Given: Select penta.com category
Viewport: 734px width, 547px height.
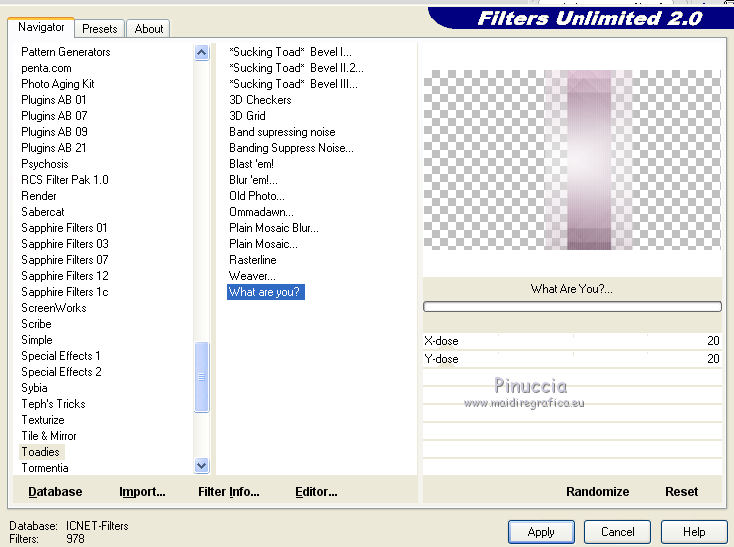Looking at the screenshot, I should (x=46, y=68).
